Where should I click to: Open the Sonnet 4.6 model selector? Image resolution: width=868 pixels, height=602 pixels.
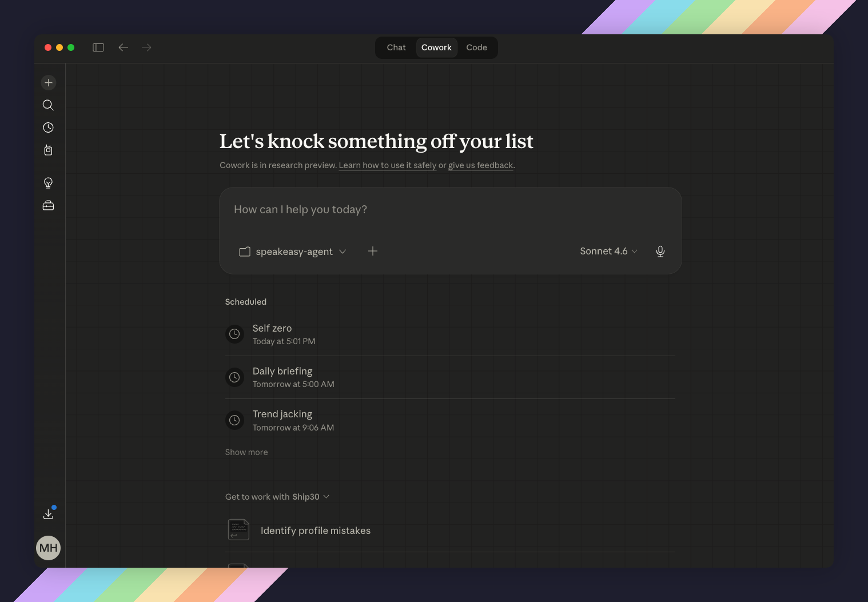click(608, 252)
